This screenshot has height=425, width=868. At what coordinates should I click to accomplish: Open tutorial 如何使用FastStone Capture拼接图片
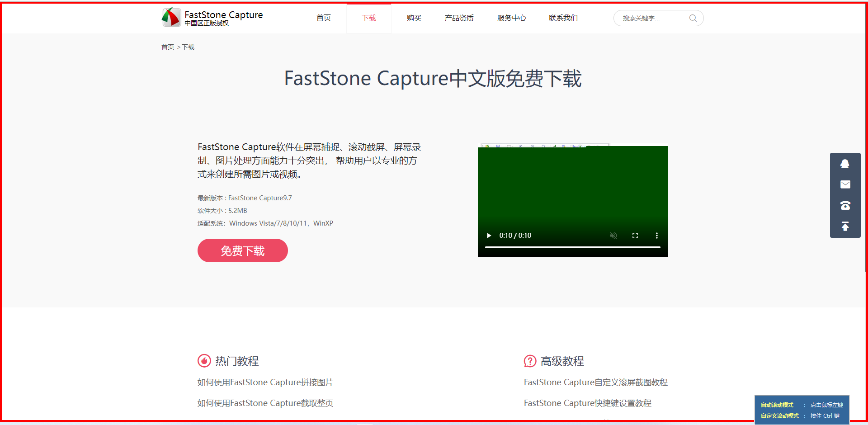(265, 382)
